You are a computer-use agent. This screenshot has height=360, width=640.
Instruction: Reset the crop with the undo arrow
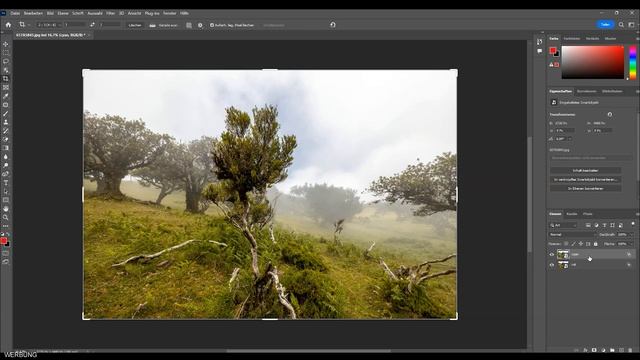pos(333,25)
